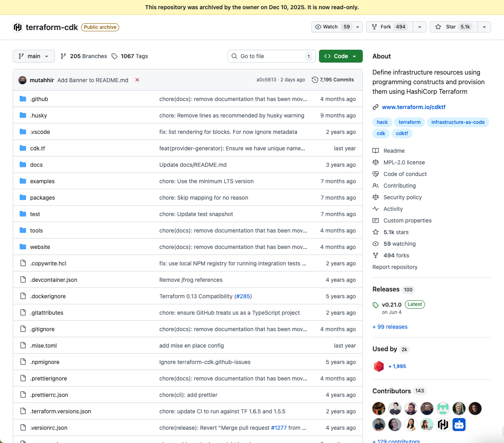This screenshot has height=443, width=504.
Task: Select the cdk topic tag
Action: pyautogui.click(x=381, y=134)
